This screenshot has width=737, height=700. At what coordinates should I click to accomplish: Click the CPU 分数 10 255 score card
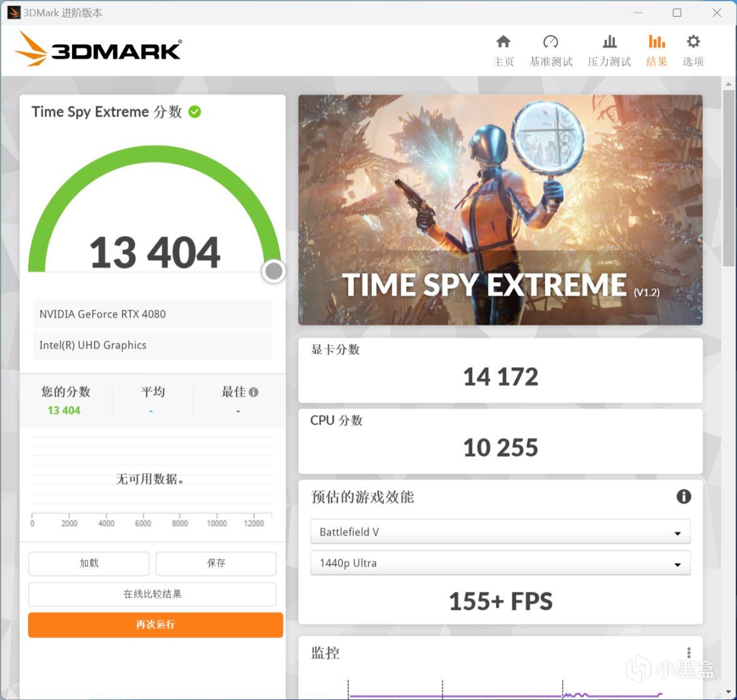(500, 441)
